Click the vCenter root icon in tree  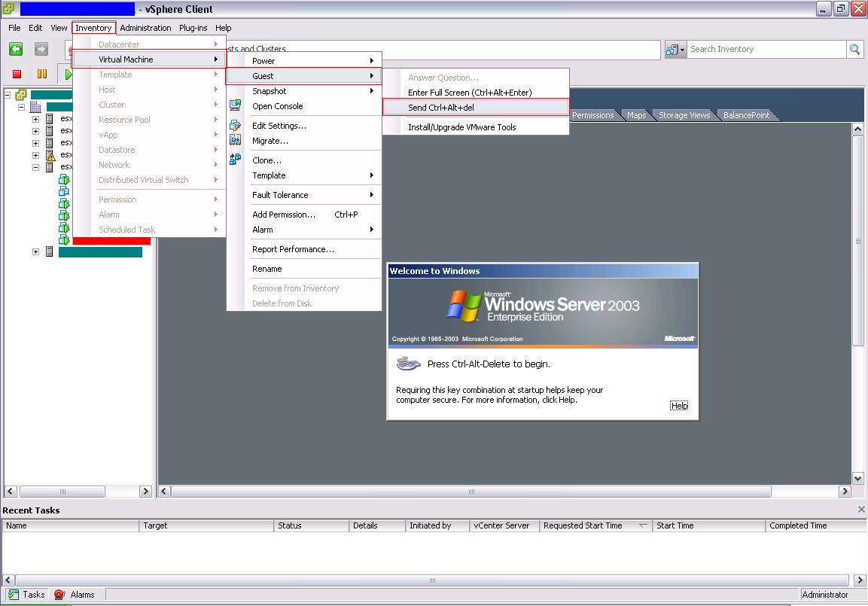(21, 95)
